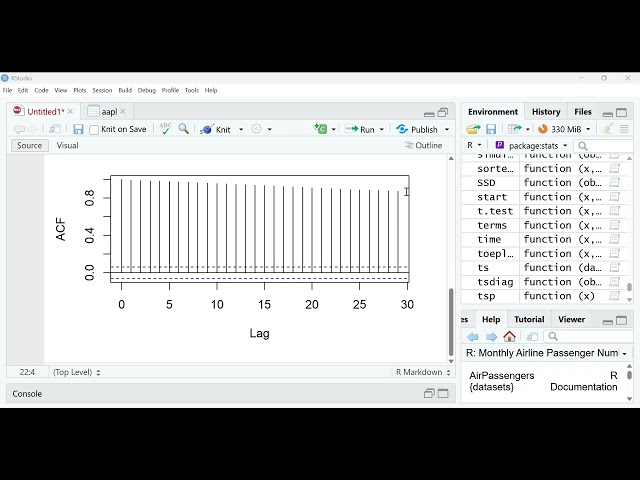This screenshot has height=480, width=640.
Task: Open the R language dropdown in Environment
Action: [474, 145]
